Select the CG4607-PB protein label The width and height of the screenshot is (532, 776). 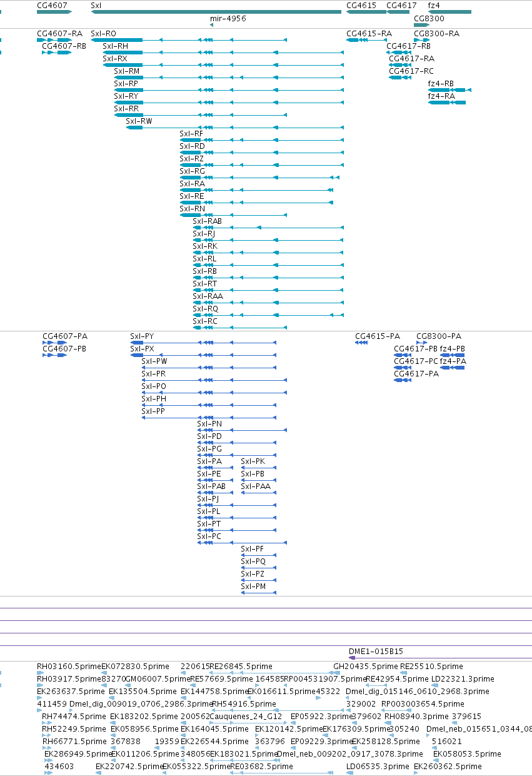point(64,348)
